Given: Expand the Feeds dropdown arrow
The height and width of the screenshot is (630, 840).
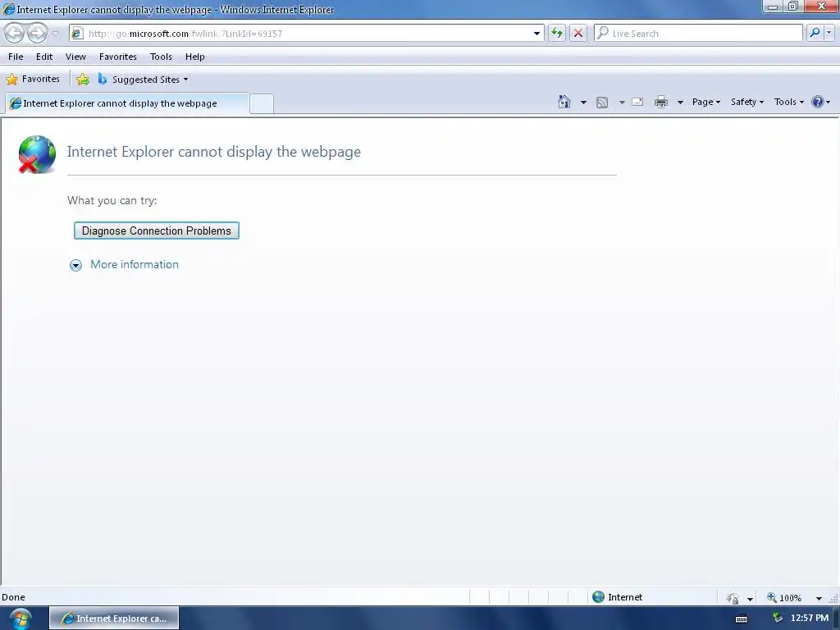Looking at the screenshot, I should 622,103.
